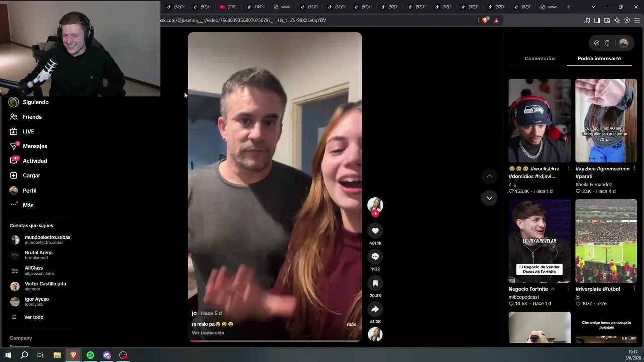The width and height of the screenshot is (644, 362).
Task: Like the video with the heart icon
Action: click(x=375, y=231)
